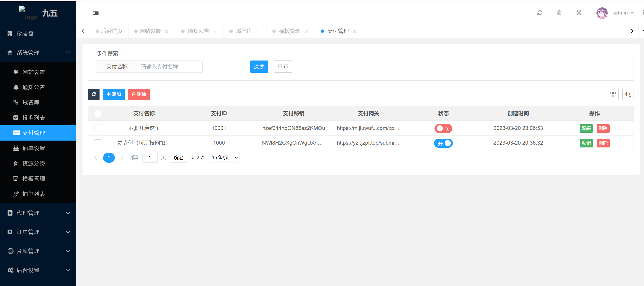
Task: Click the 编辑 button for payment ID 10001
Action: pos(586,128)
